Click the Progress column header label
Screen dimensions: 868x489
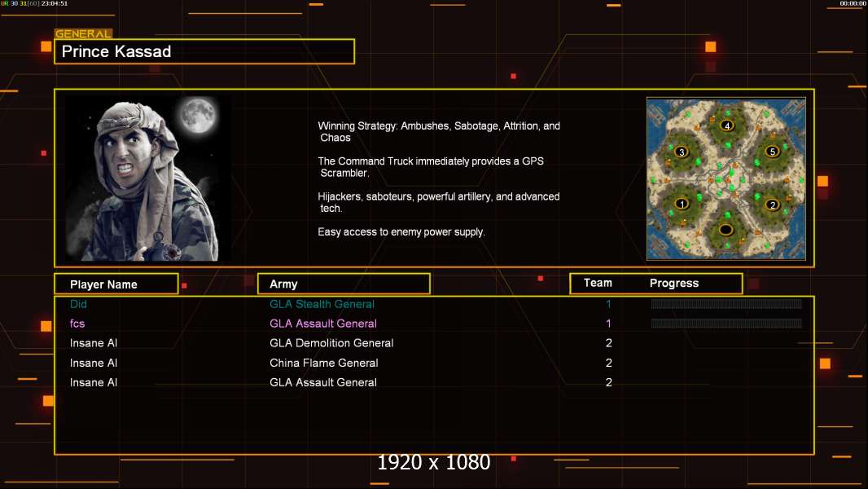(x=673, y=283)
